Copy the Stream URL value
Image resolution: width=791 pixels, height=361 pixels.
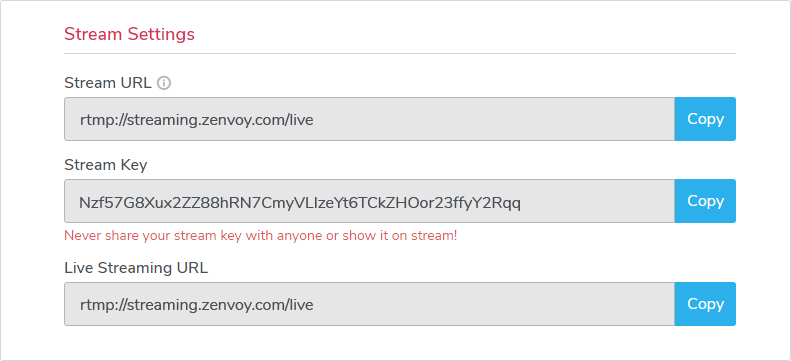click(705, 119)
